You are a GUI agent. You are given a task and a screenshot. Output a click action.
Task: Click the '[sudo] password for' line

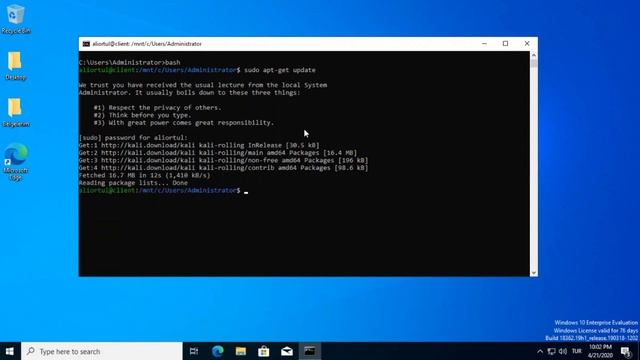tap(133, 138)
